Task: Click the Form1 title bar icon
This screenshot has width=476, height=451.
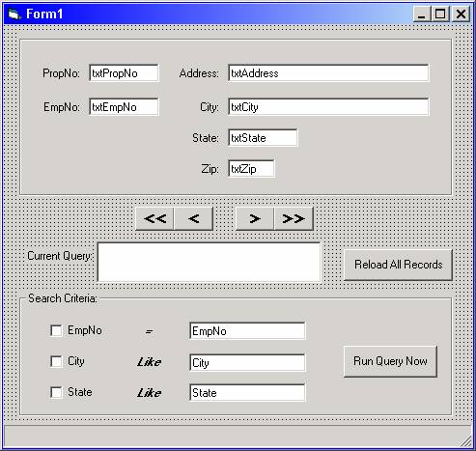Action: pos(14,14)
